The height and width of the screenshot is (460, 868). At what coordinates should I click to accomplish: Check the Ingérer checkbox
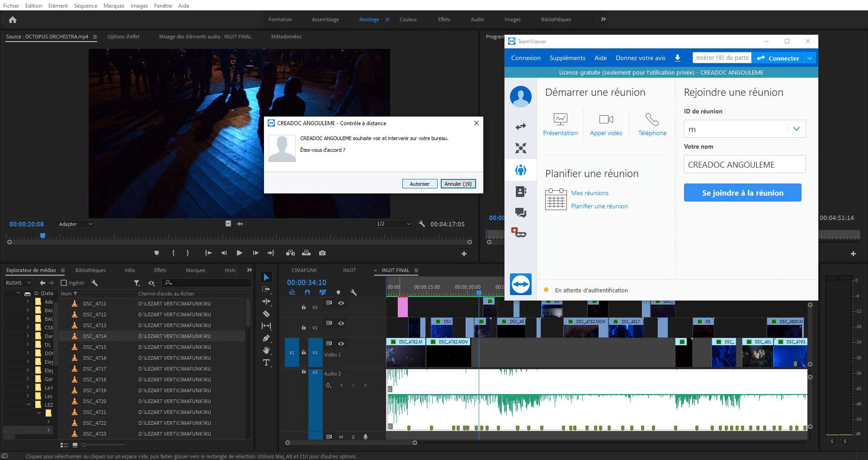coord(64,283)
